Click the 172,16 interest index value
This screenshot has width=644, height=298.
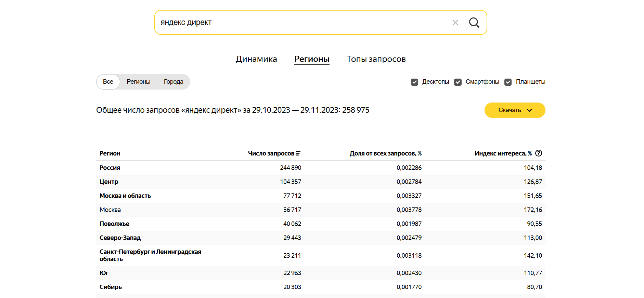(533, 210)
